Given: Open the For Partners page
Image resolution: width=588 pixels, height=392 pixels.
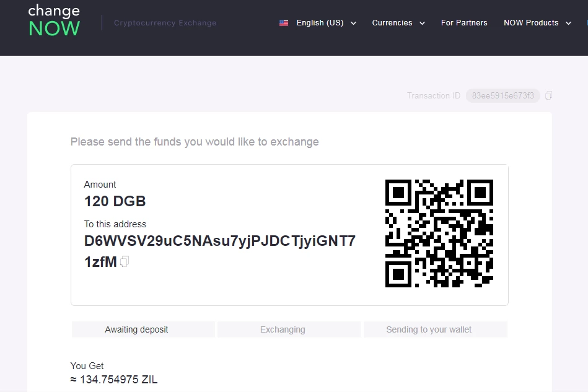Looking at the screenshot, I should (x=464, y=23).
